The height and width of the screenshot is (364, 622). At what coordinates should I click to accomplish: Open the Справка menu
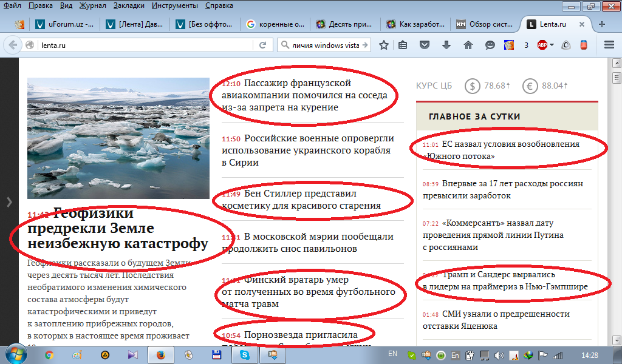coord(219,5)
